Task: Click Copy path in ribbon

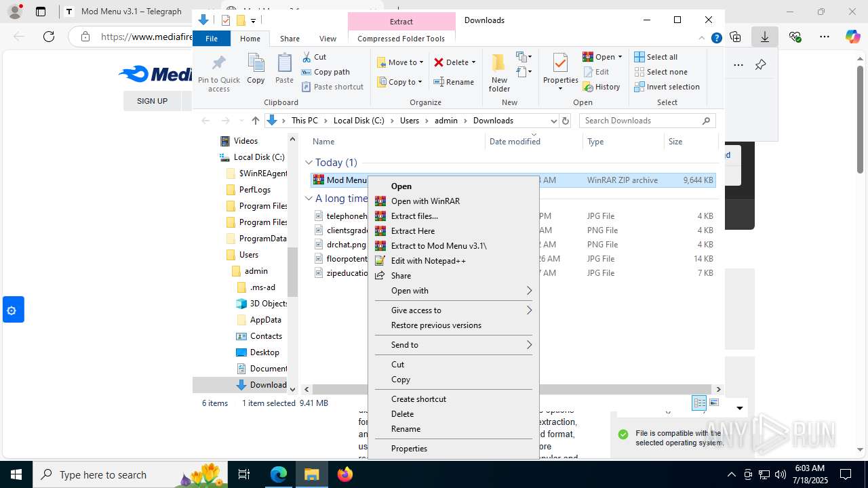Action: 325,72
